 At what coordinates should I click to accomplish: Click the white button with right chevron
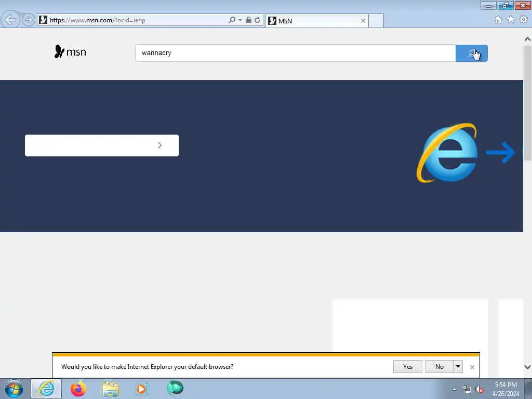coord(102,145)
